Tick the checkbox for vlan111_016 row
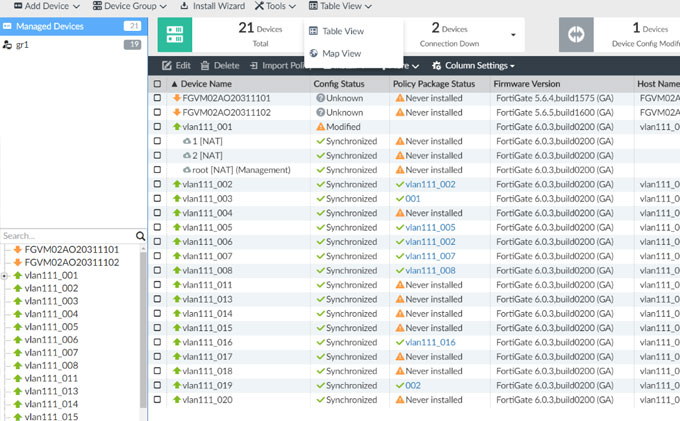The image size is (680, 421). 157,342
